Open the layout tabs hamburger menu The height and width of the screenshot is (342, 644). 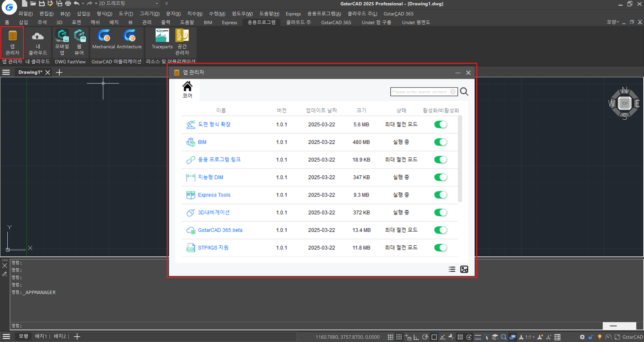click(6, 336)
